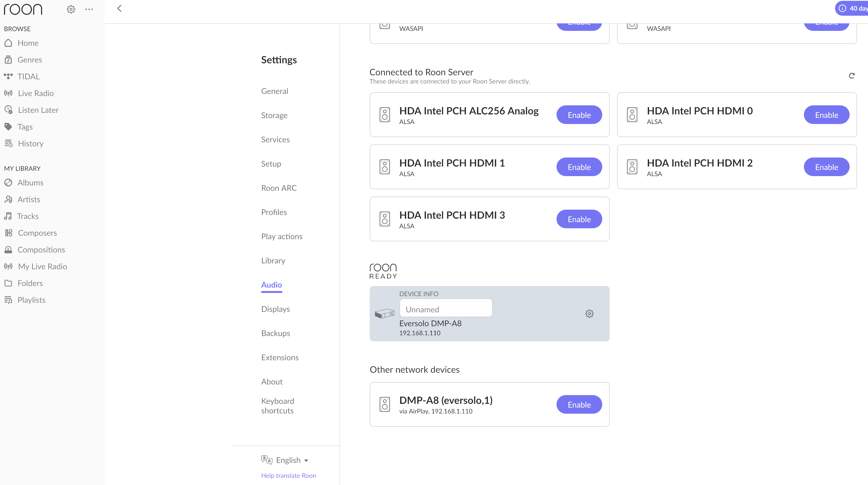This screenshot has width=868, height=485.
Task: Open Live Radio in sidebar
Action: (35, 93)
